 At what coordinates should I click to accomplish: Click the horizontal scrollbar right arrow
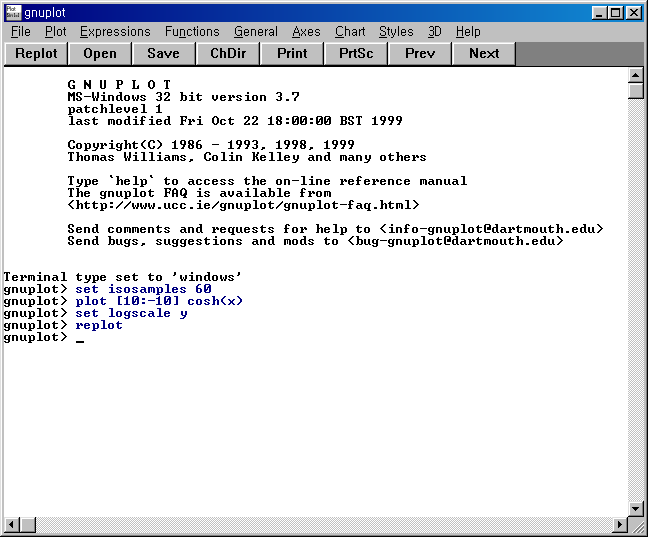pyautogui.click(x=620, y=525)
